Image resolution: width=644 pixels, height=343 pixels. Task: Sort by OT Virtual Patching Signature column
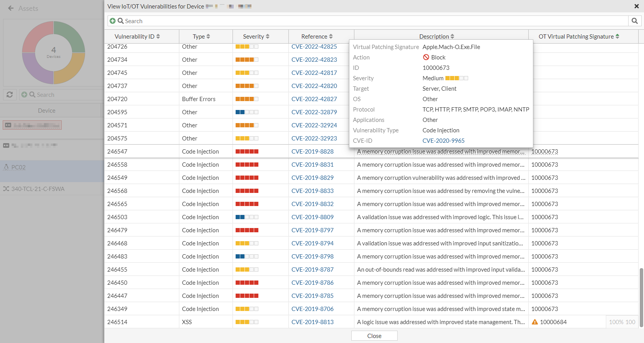(x=579, y=36)
